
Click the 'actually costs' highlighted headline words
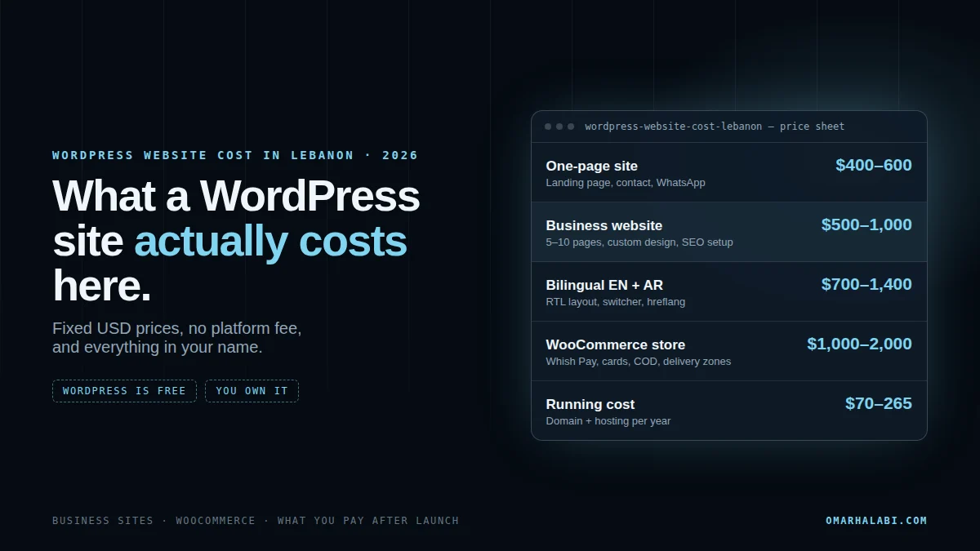coord(270,242)
